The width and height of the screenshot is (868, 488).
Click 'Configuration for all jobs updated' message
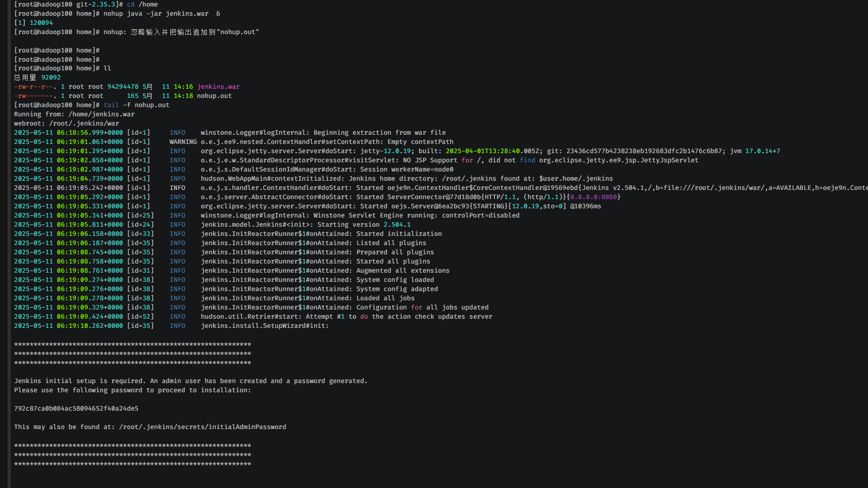(422, 307)
